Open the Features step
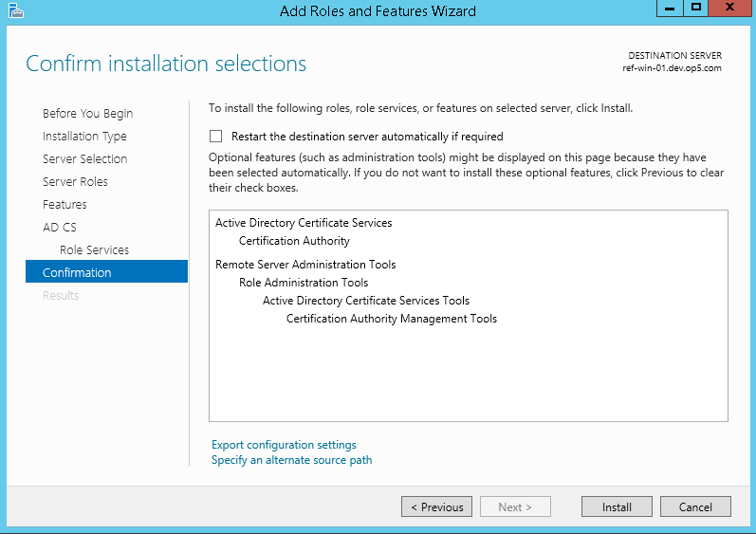This screenshot has width=756, height=534. tap(65, 204)
